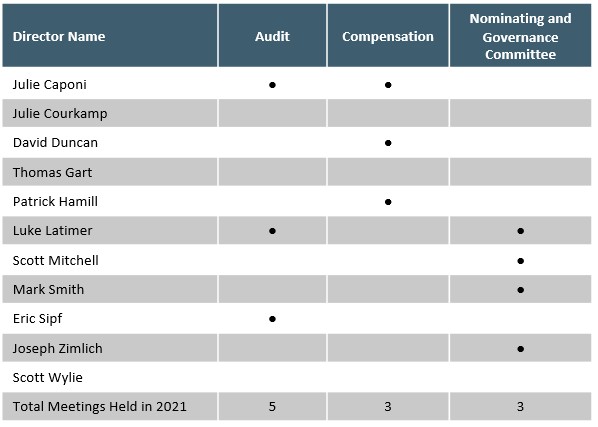The height and width of the screenshot is (427, 598).
Task: Click the Thomas Gart name cell
Action: tap(110, 172)
